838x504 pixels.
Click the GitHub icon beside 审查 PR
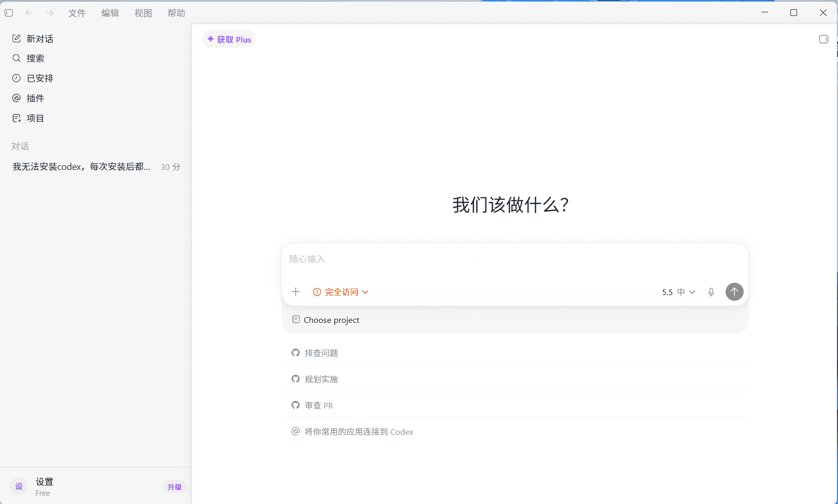[x=296, y=405]
